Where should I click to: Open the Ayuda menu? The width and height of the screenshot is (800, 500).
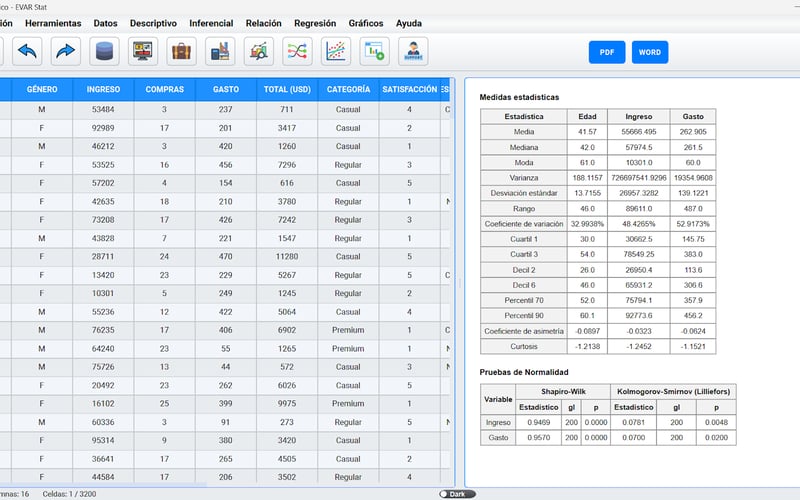tap(409, 23)
